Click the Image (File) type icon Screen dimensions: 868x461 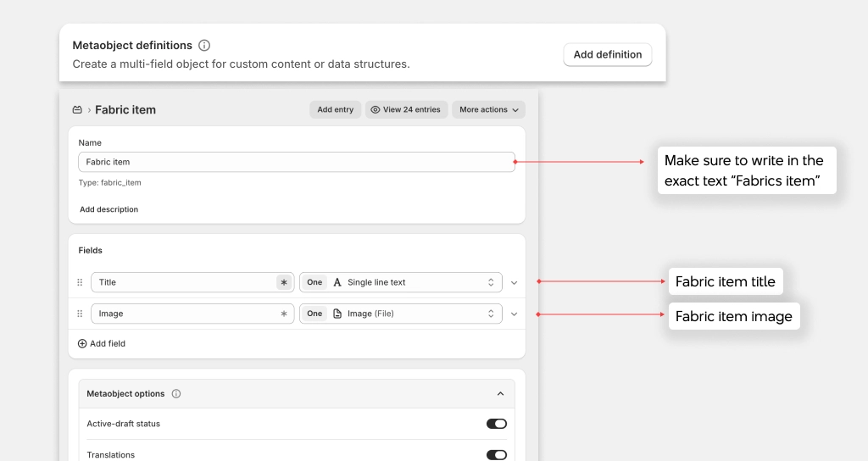coord(337,314)
